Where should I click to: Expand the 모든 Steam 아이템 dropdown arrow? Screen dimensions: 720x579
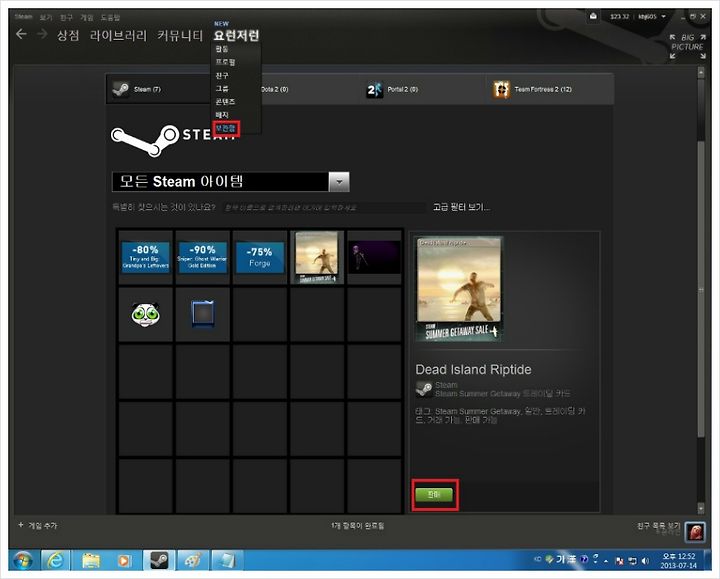pos(339,182)
